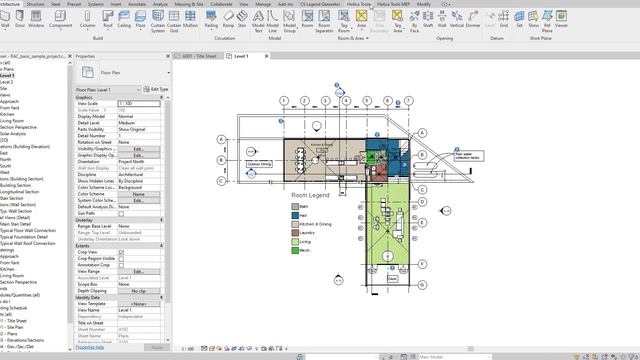Select the Tag Room tool
This screenshot has height=360, width=640.
[x=344, y=21]
